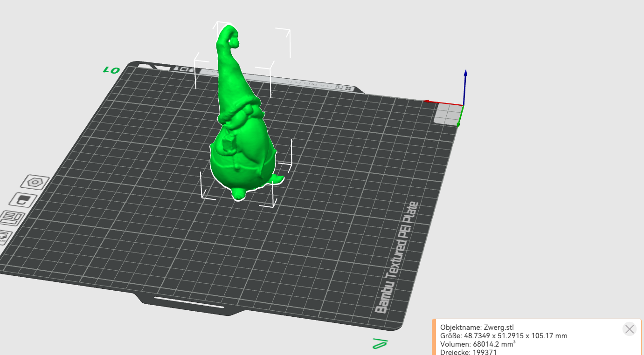
Task: Click the 'Größe: 48.7349 x 51.2915 x 105.17 mm' text
Action: [x=504, y=336]
